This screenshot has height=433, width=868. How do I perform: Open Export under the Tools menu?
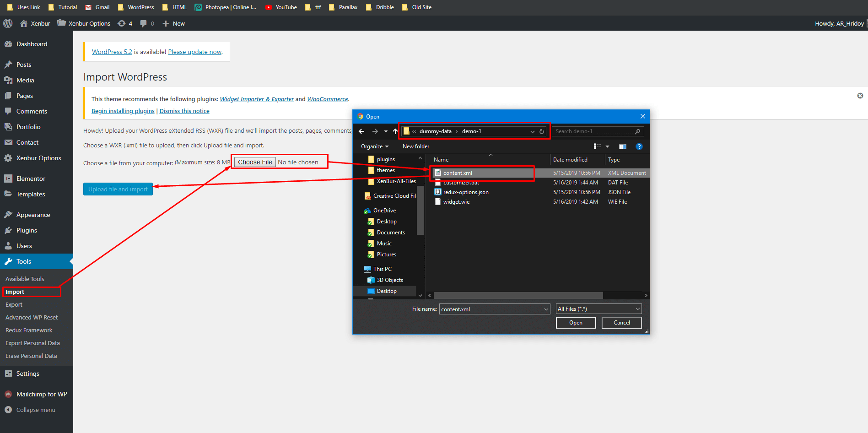pos(14,304)
